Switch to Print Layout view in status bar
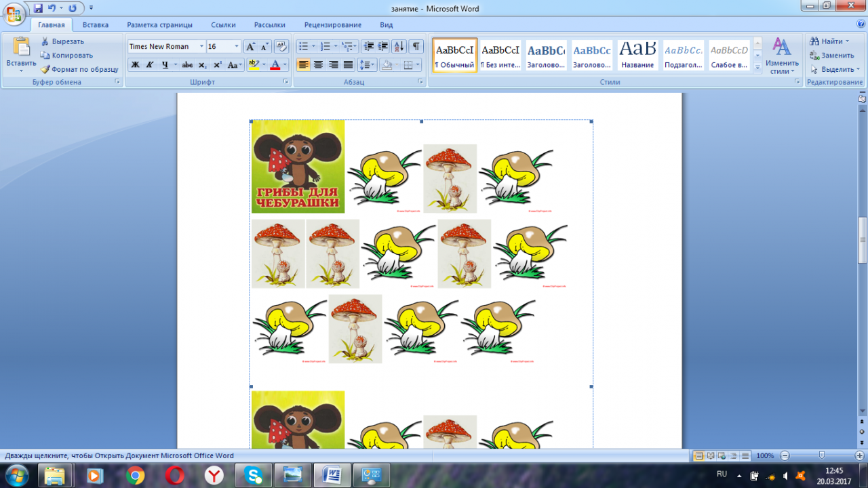This screenshot has width=868, height=488. (x=699, y=456)
